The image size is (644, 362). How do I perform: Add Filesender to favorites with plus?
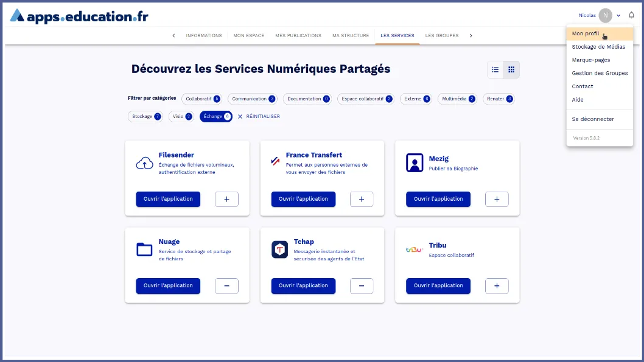click(226, 199)
